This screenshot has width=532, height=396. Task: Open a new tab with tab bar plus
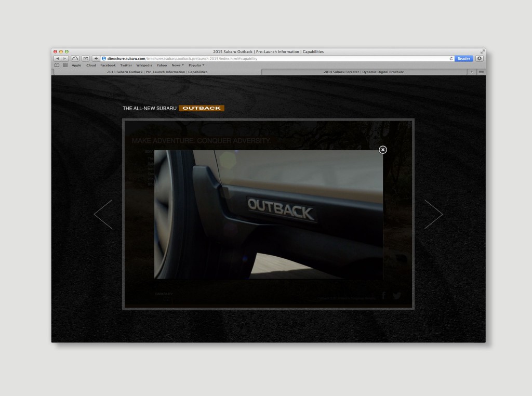pyautogui.click(x=472, y=72)
